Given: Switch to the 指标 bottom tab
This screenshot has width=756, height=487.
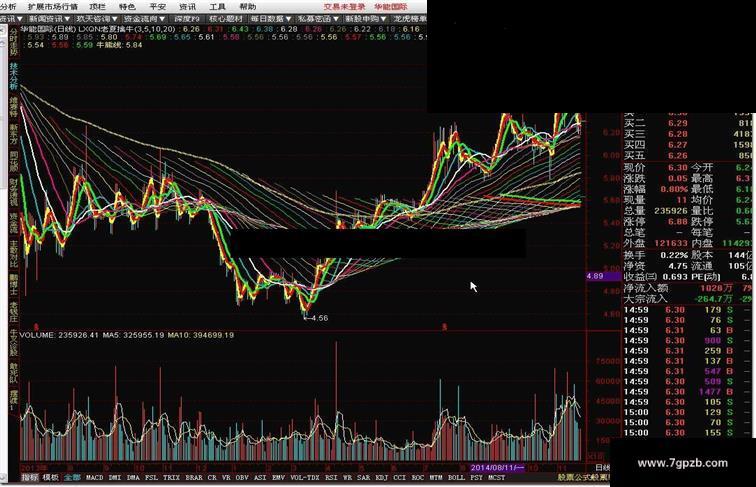Looking at the screenshot, I should click(x=30, y=477).
